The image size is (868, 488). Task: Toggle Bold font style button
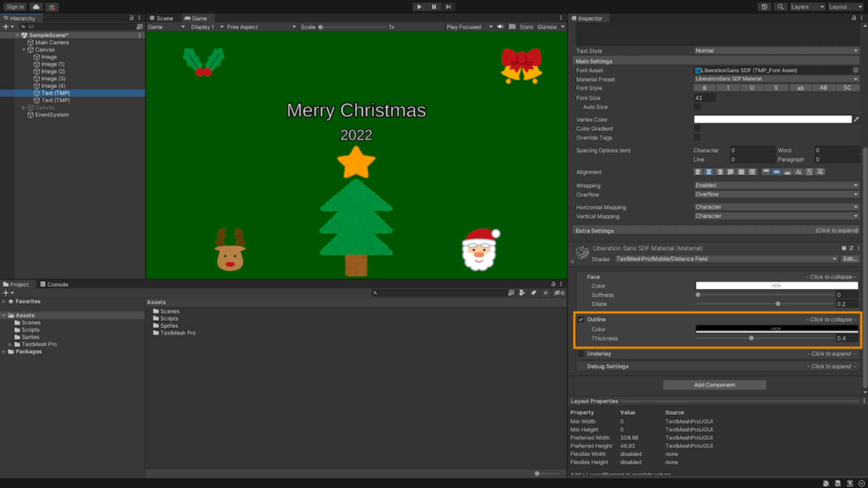[x=704, y=88]
